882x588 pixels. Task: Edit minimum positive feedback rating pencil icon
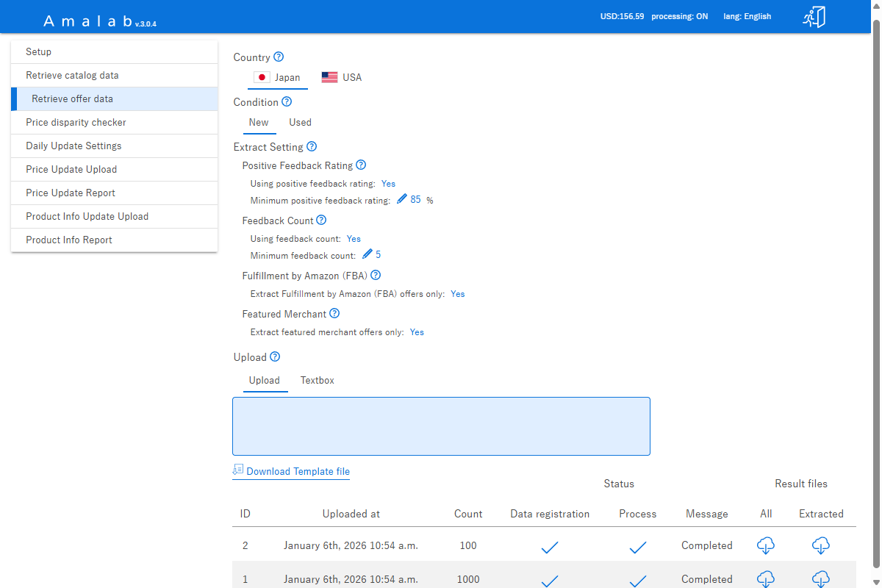pyautogui.click(x=401, y=199)
